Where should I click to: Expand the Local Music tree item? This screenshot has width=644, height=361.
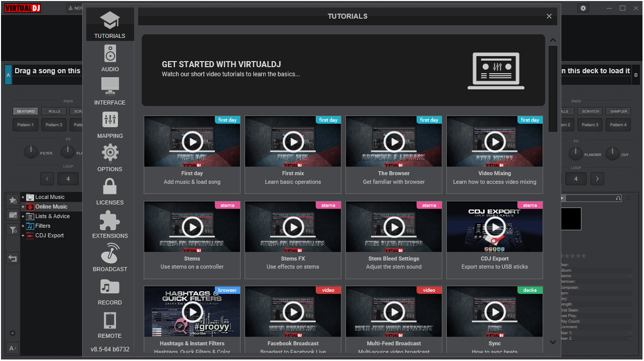(x=22, y=197)
